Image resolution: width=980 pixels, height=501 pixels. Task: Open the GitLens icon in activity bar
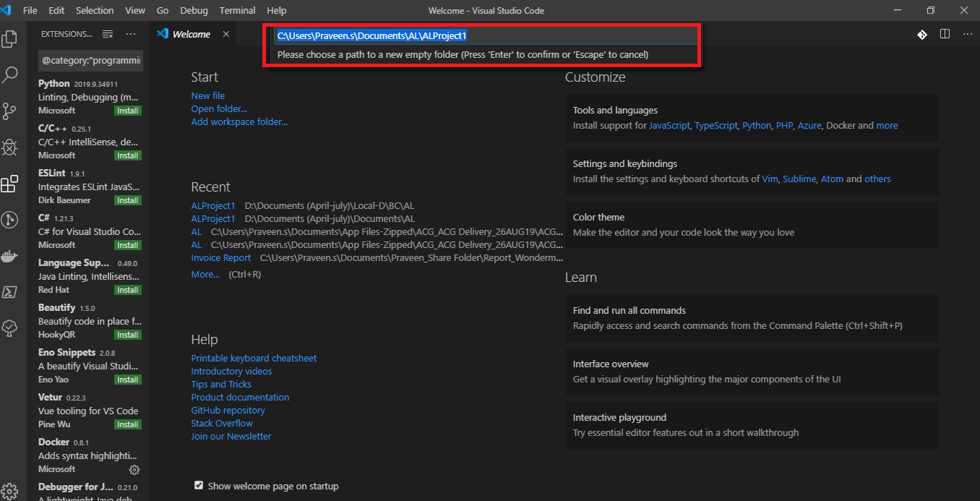point(9,220)
